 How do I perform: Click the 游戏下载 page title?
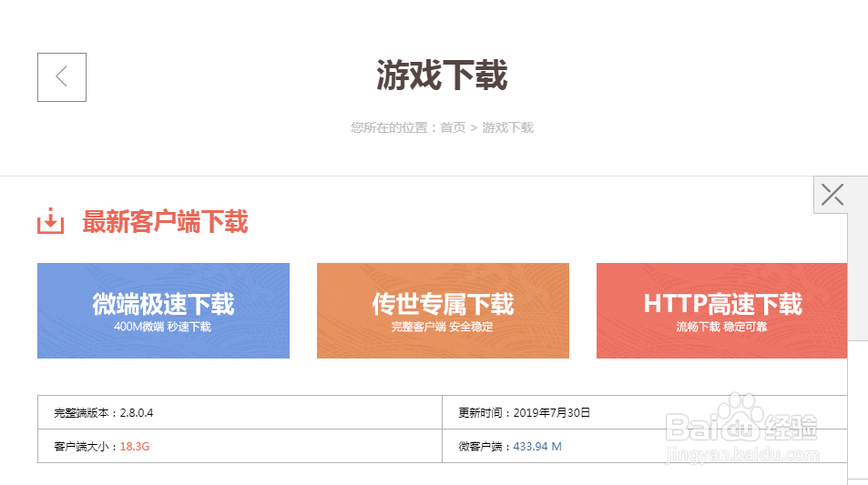(442, 76)
